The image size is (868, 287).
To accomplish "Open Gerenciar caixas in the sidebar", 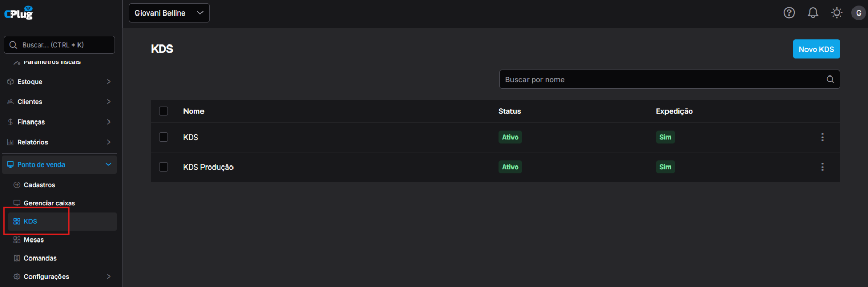I will click(x=49, y=203).
